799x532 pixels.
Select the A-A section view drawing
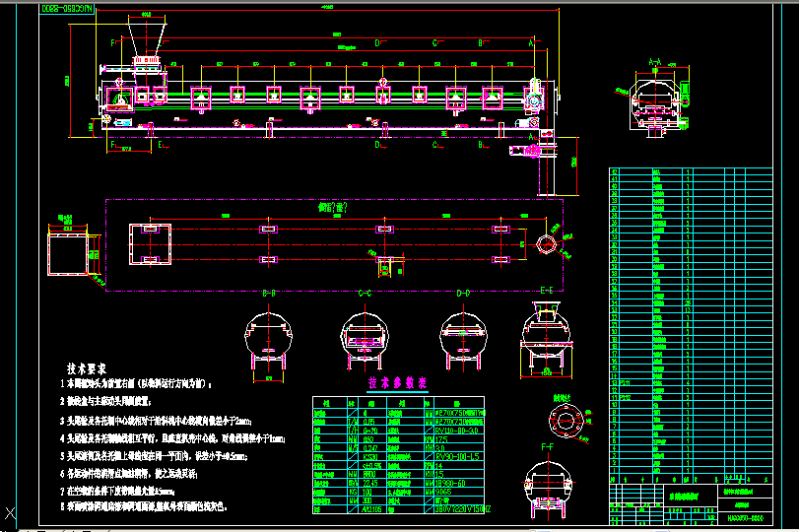click(654, 105)
